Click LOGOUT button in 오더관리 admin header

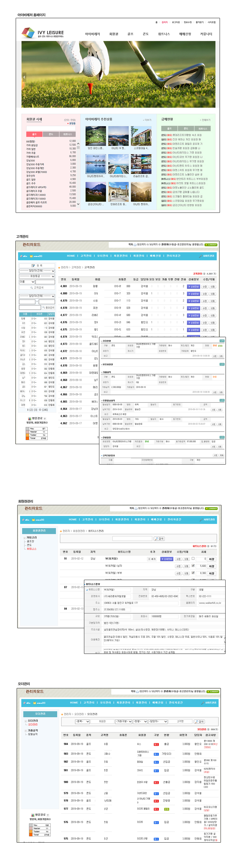pyautogui.click(x=213, y=691)
